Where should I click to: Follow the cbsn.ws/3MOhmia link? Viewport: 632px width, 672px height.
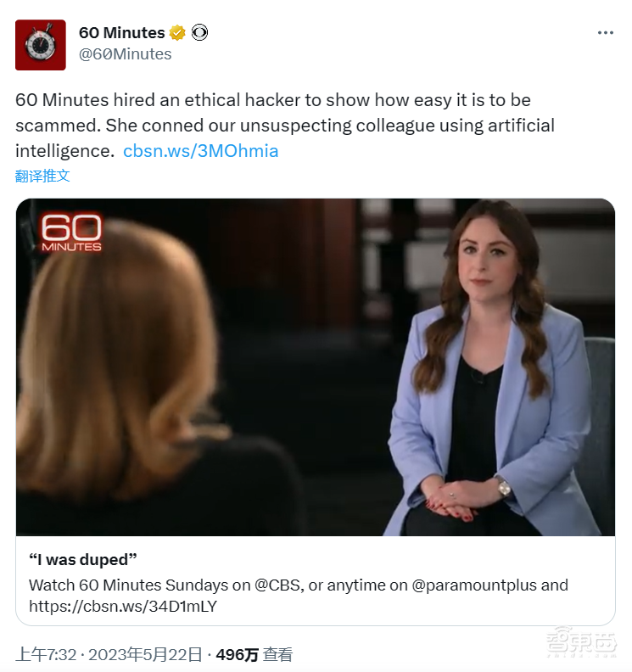coord(200,151)
